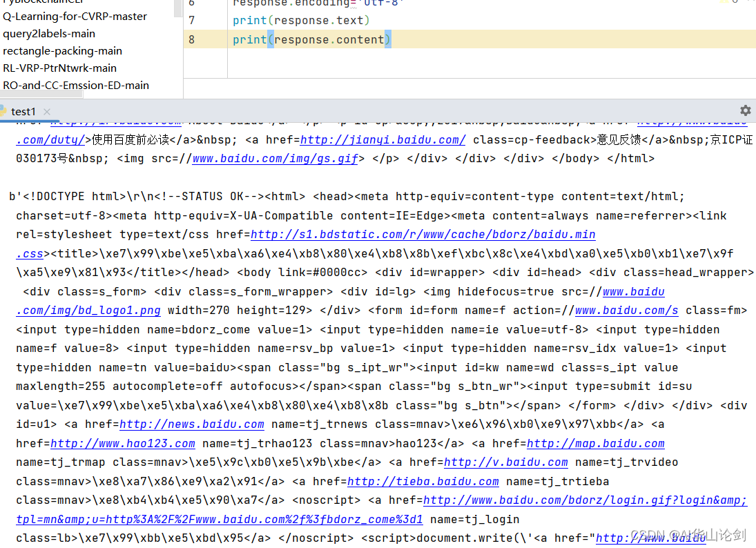Open the www.hao123.com link
Screen dimensions: 756x548
(122, 443)
